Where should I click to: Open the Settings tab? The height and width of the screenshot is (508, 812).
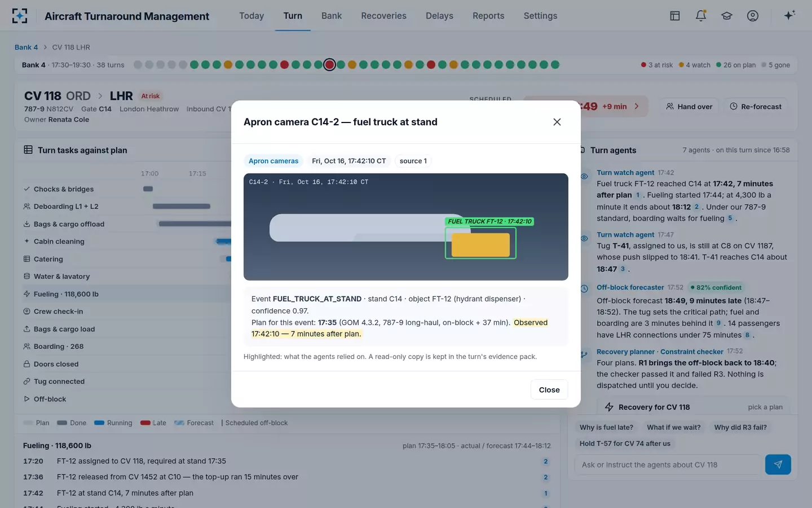[540, 16]
